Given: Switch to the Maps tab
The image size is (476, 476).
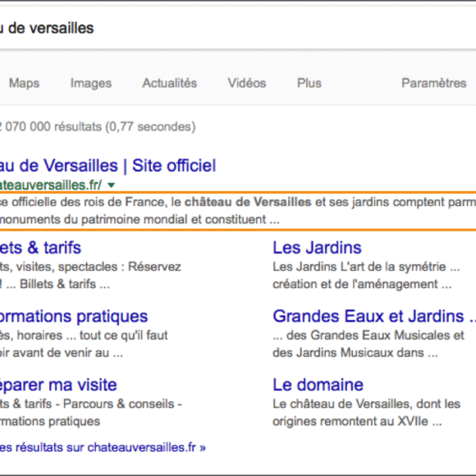Looking at the screenshot, I should click(x=25, y=83).
